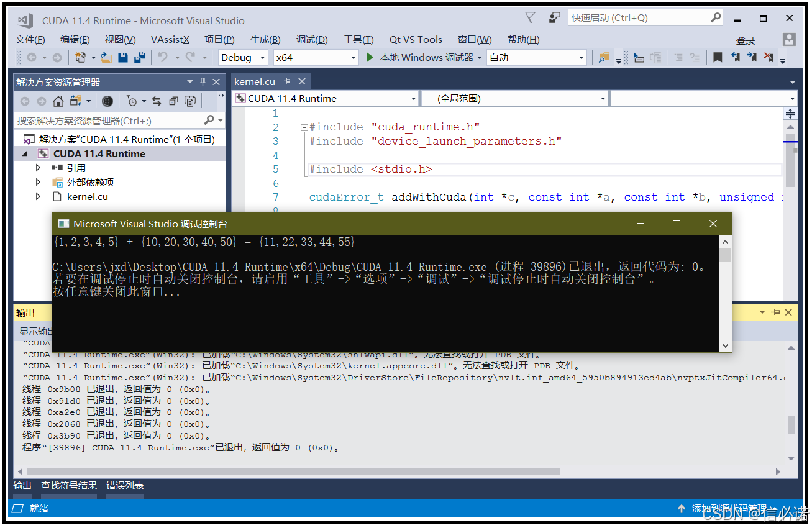Click Home icon in Solution Explorer toolbar
The height and width of the screenshot is (528, 812).
pos(58,101)
